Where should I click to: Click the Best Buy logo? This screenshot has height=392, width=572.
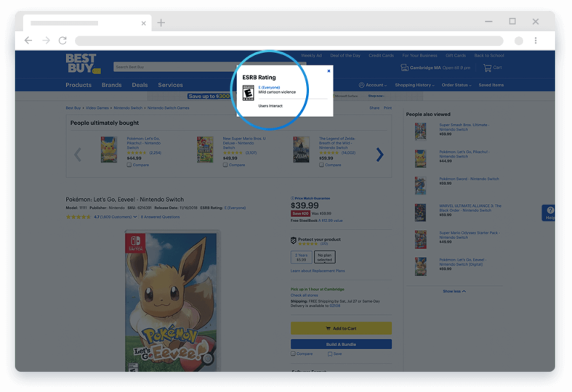(83, 63)
